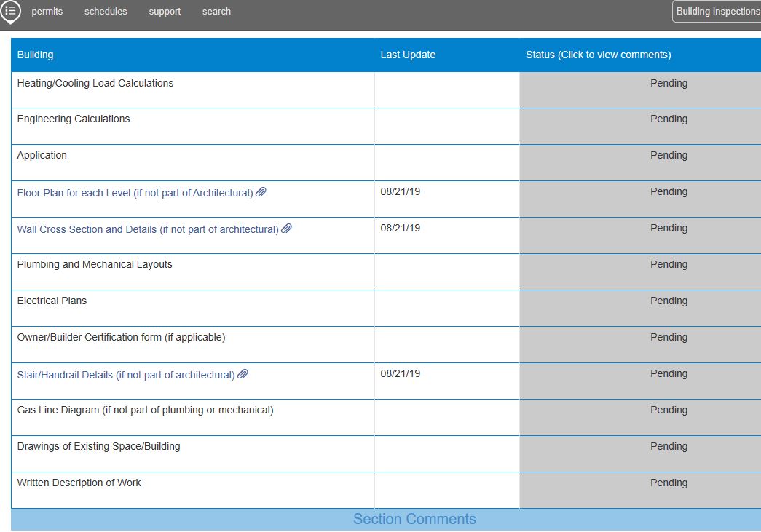View Pending status for Heating/Cooling Load Calculations
Viewport: 761px width, 532px height.
(669, 83)
